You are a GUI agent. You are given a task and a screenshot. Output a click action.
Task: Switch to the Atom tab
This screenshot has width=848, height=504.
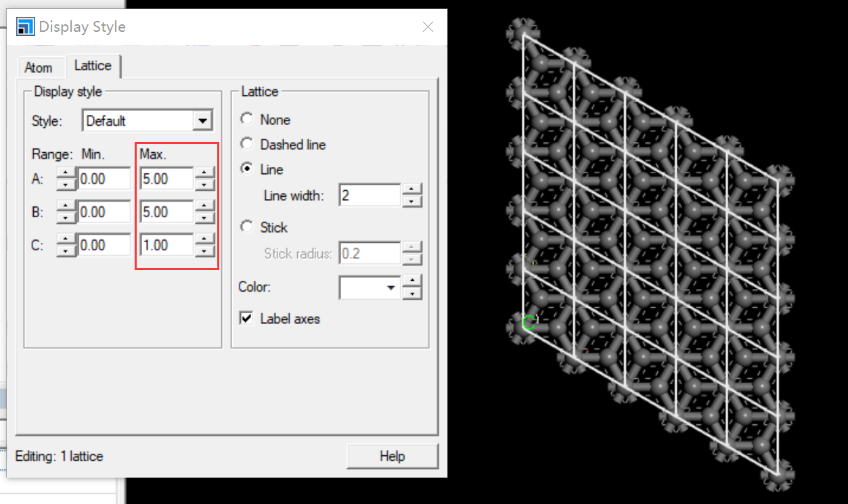[x=40, y=67]
